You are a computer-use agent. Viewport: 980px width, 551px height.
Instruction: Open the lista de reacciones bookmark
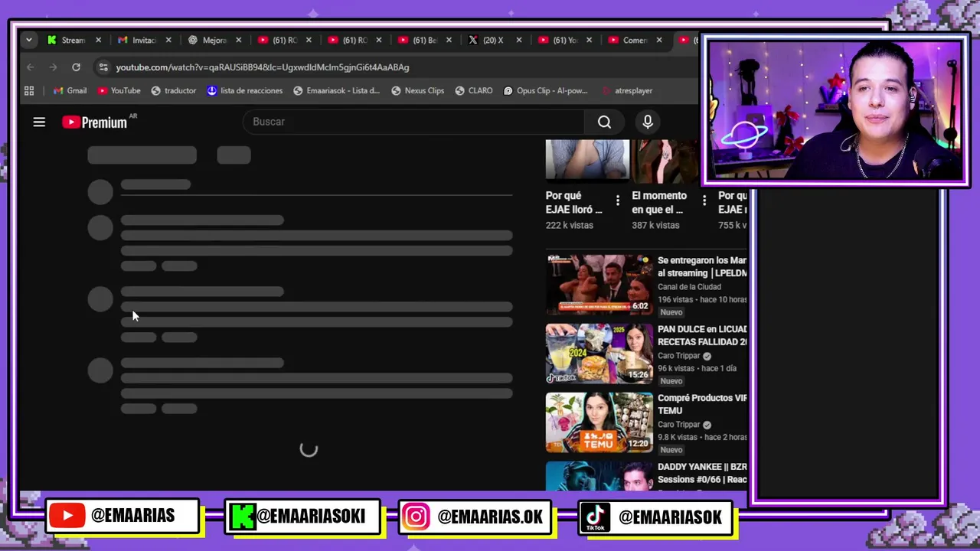click(244, 90)
